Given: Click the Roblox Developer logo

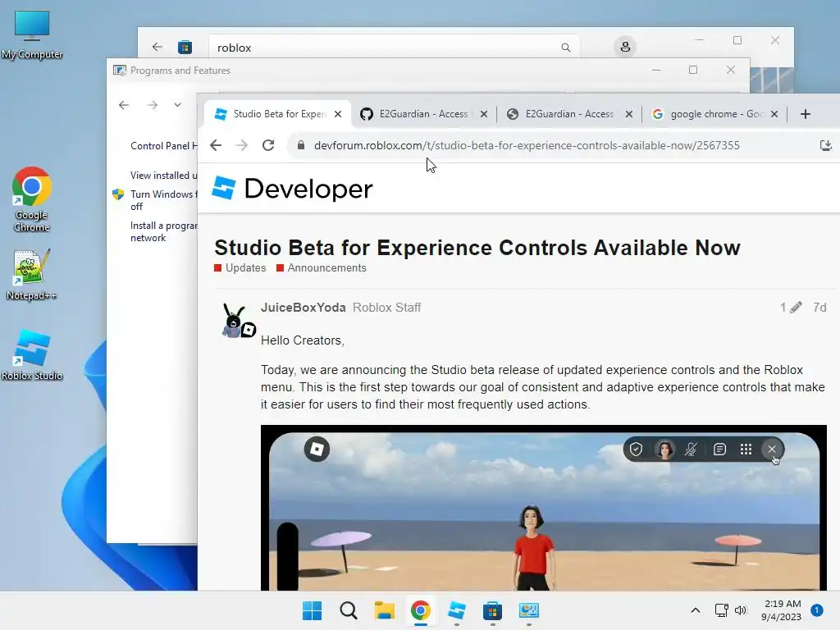Looking at the screenshot, I should (292, 189).
